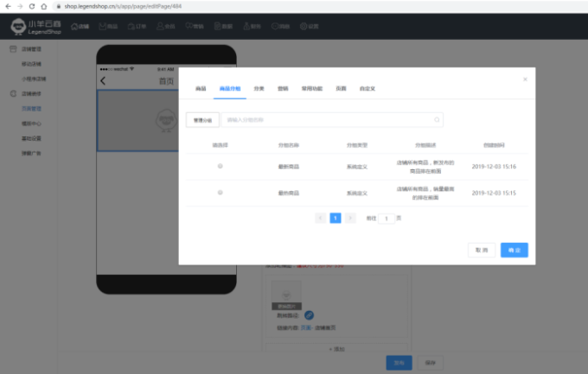Switch to the 商品 tab
This screenshot has height=374, width=588.
click(201, 88)
